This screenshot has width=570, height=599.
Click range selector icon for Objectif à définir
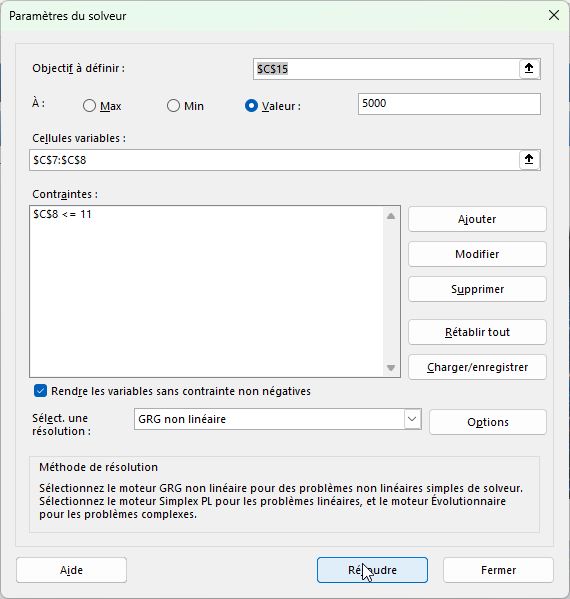[x=529, y=69]
